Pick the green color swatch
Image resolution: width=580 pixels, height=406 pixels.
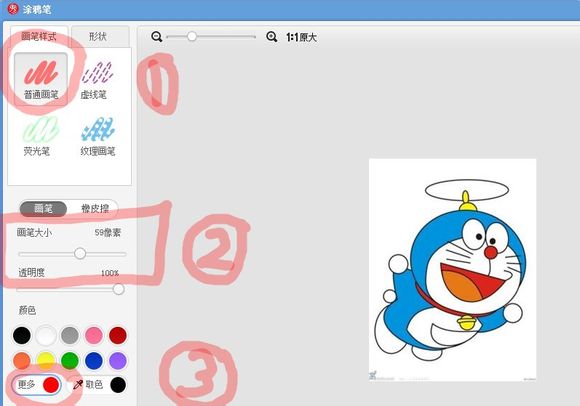pyautogui.click(x=70, y=361)
